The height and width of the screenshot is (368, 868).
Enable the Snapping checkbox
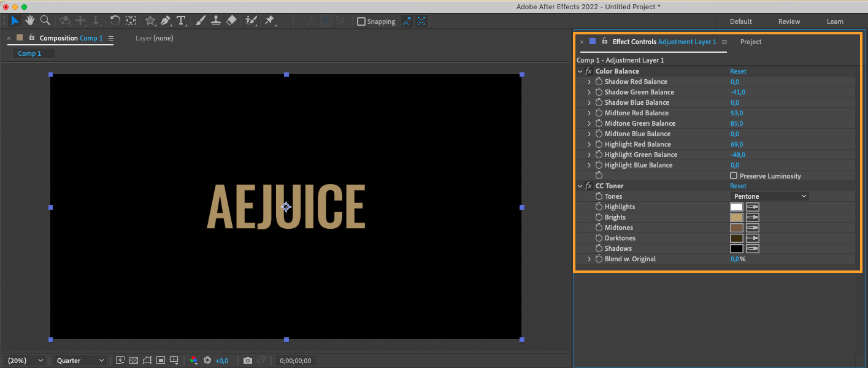(361, 21)
